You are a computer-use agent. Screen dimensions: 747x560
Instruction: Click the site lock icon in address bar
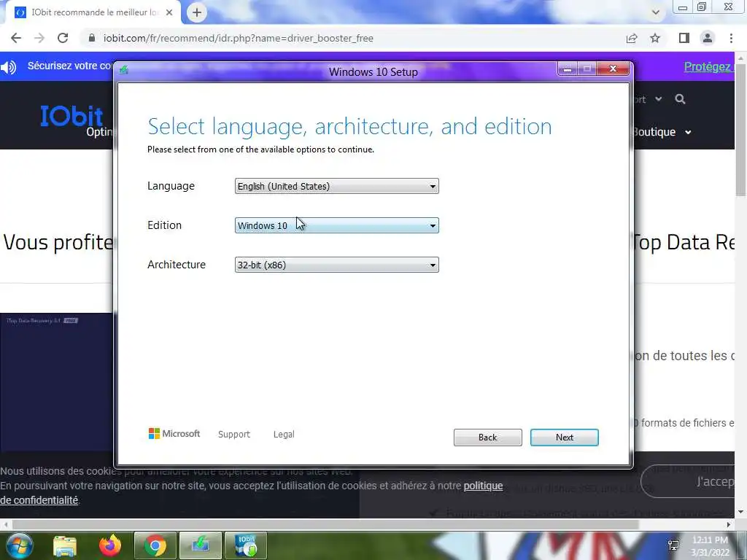click(x=92, y=38)
